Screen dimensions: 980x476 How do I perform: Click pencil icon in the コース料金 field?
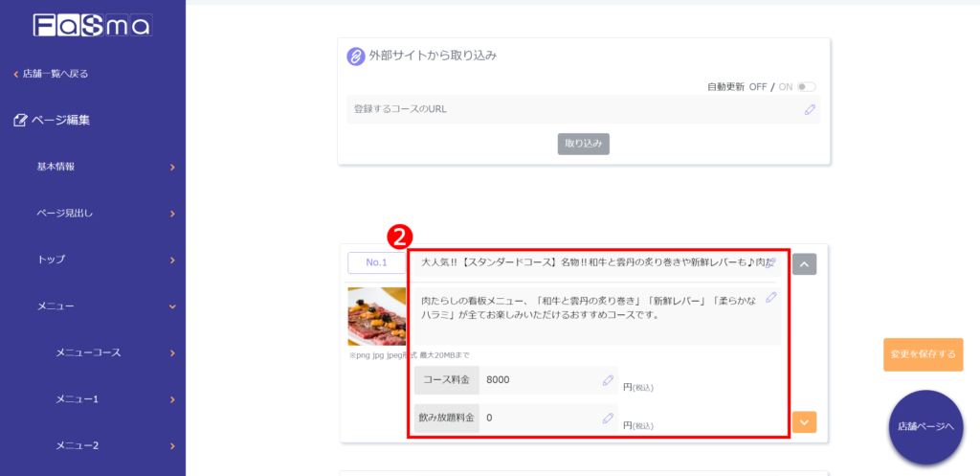click(x=608, y=380)
